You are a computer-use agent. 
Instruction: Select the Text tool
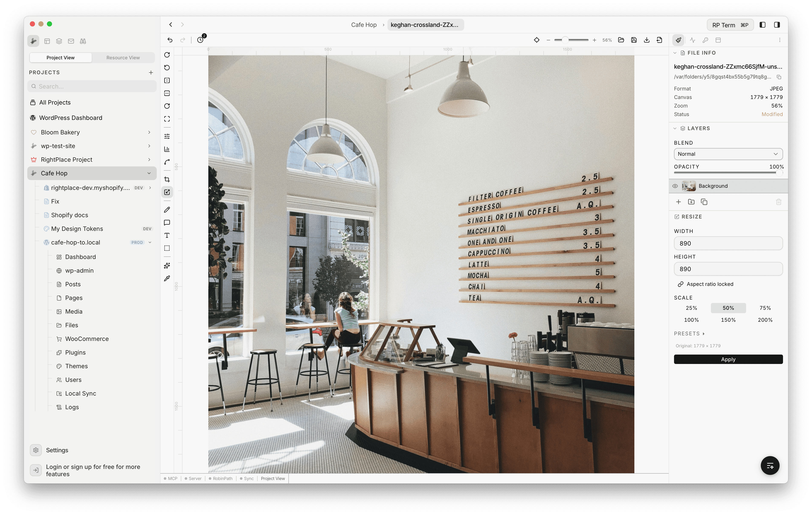coord(167,235)
